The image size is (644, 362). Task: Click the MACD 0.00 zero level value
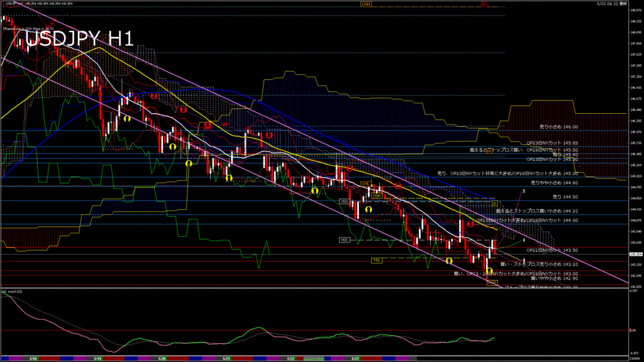(633, 331)
